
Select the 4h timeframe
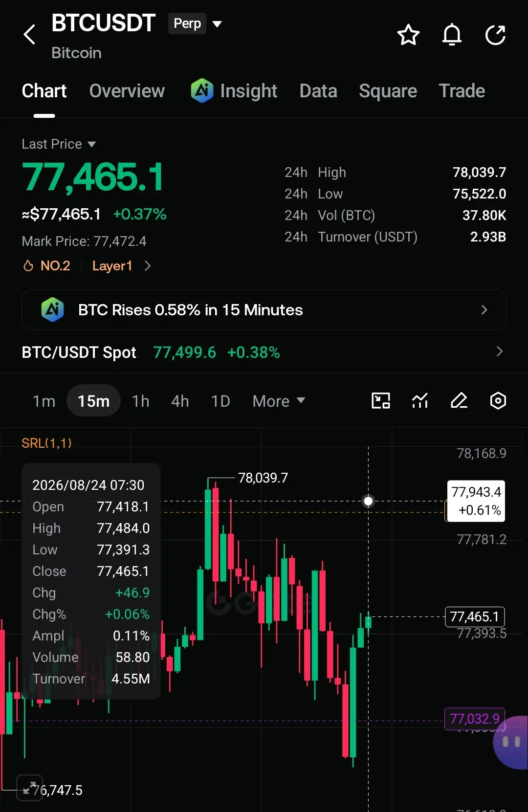click(180, 401)
